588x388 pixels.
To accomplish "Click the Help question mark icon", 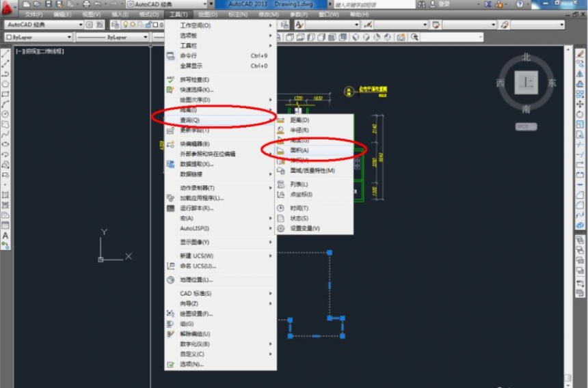I will [x=520, y=5].
